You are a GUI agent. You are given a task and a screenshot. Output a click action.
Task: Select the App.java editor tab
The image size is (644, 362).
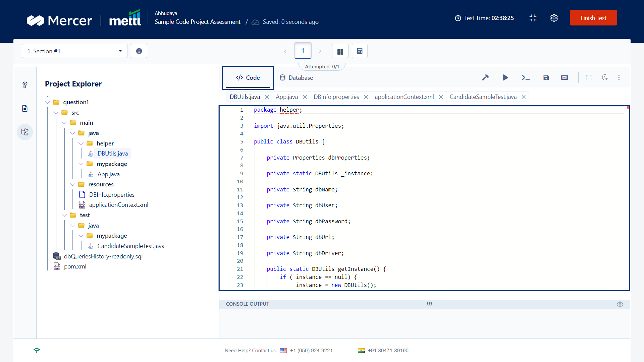tap(287, 97)
